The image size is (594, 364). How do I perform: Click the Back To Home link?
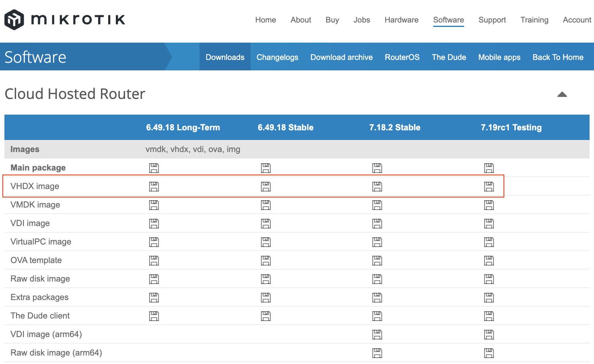pos(557,57)
